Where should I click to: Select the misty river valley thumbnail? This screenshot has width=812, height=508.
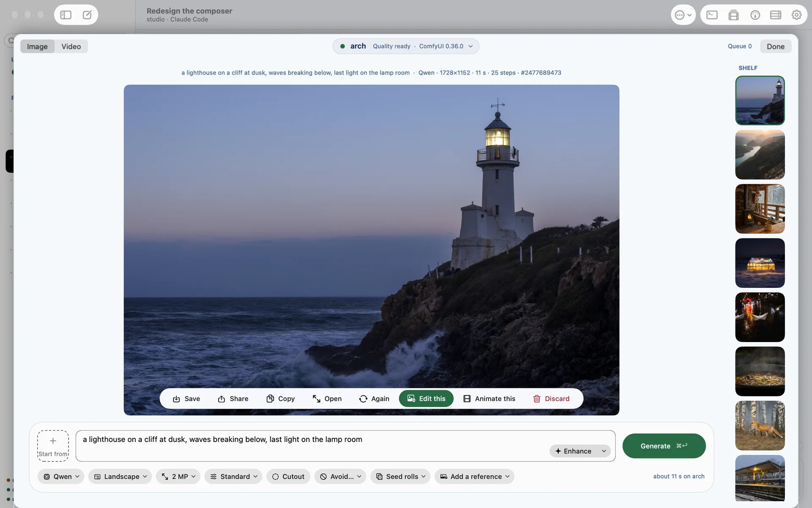click(760, 155)
